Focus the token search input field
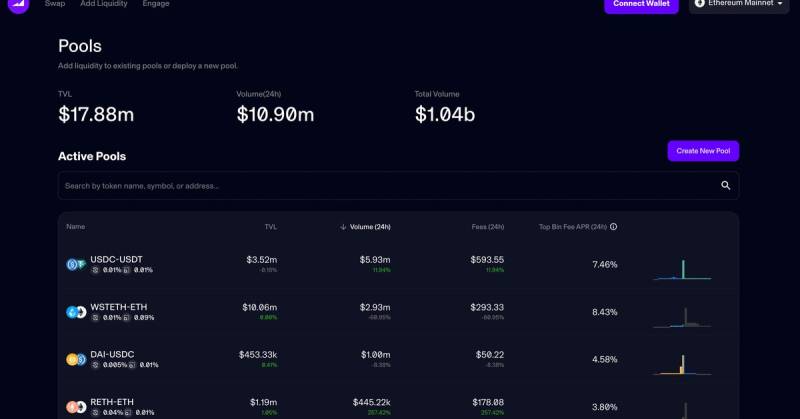Image resolution: width=800 pixels, height=419 pixels. pos(398,185)
